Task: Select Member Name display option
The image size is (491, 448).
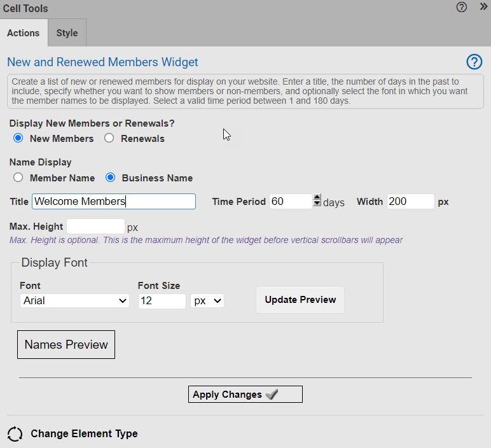Action: [x=18, y=178]
